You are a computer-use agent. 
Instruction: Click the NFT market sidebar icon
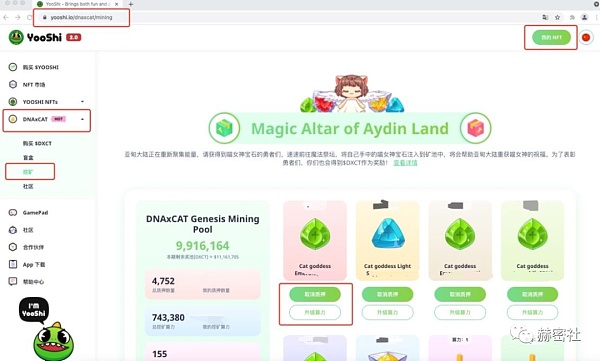click(13, 84)
